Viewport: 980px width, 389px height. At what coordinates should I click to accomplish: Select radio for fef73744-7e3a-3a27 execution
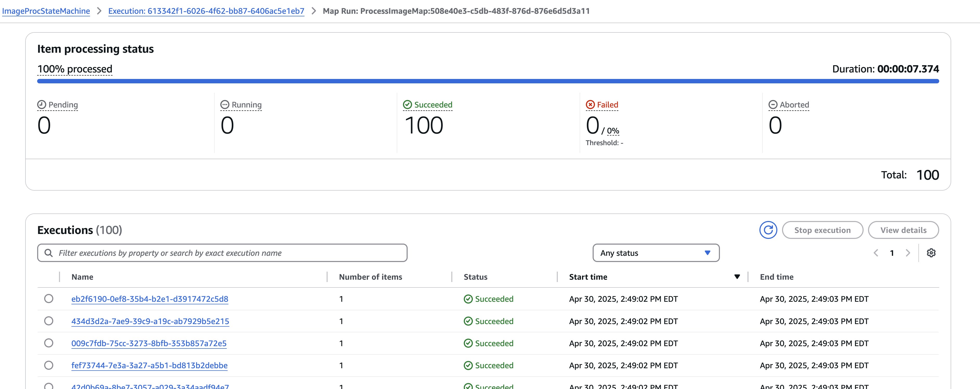tap(49, 365)
